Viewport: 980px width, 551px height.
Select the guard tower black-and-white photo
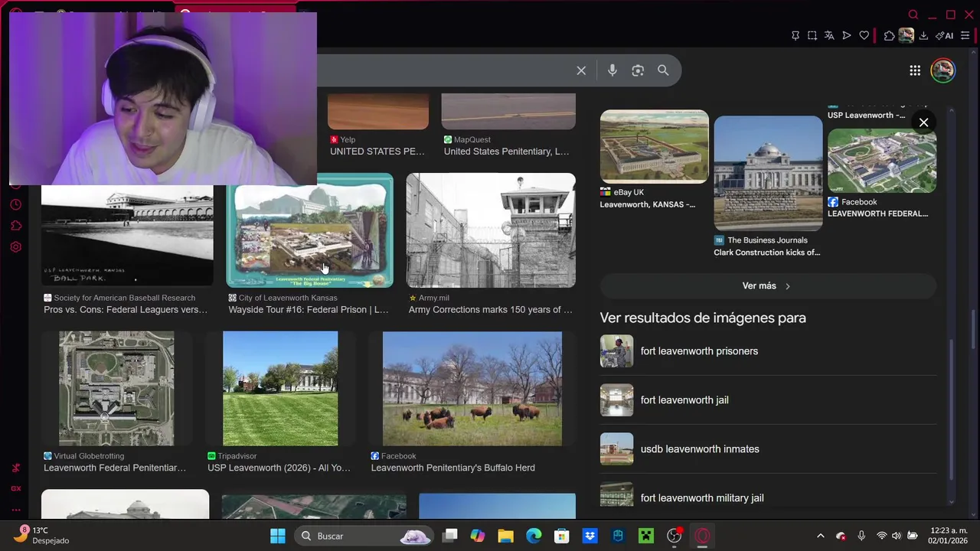(x=491, y=230)
